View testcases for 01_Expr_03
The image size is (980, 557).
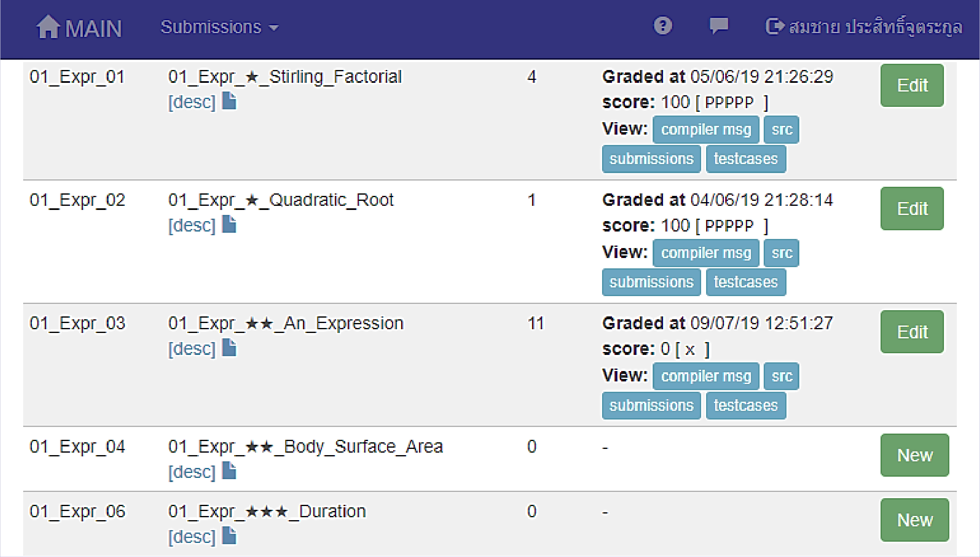(x=746, y=405)
